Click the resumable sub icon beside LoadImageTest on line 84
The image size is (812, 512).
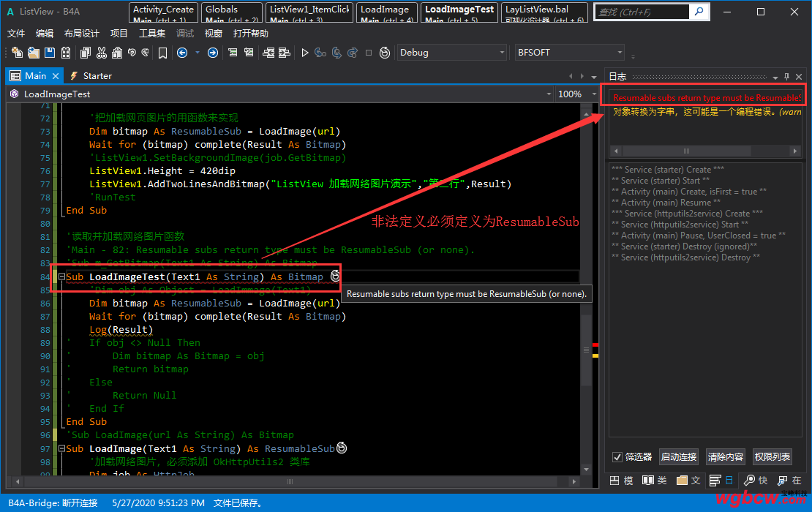tap(336, 276)
